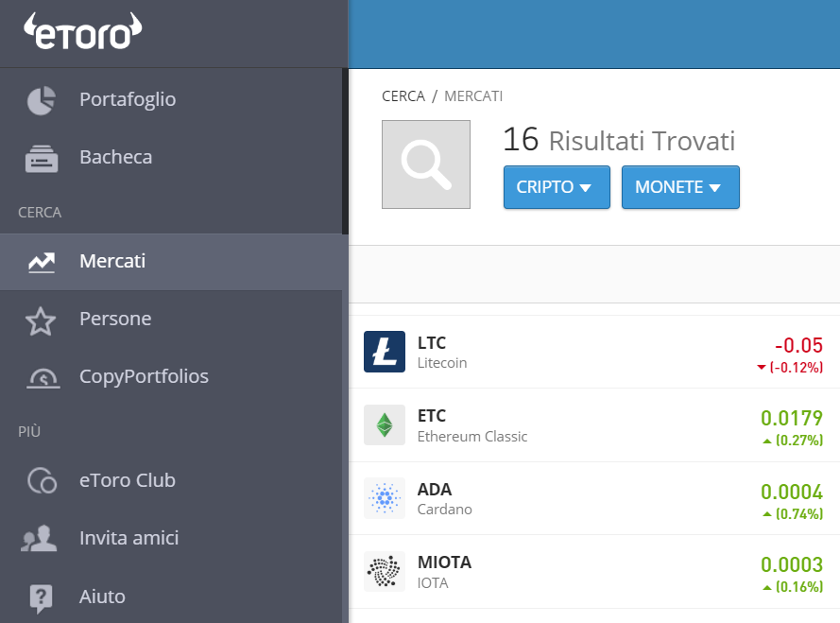Screen dimensions: 840x623
Task: Click the sidebar vertical scrollbar
Action: coord(345,151)
